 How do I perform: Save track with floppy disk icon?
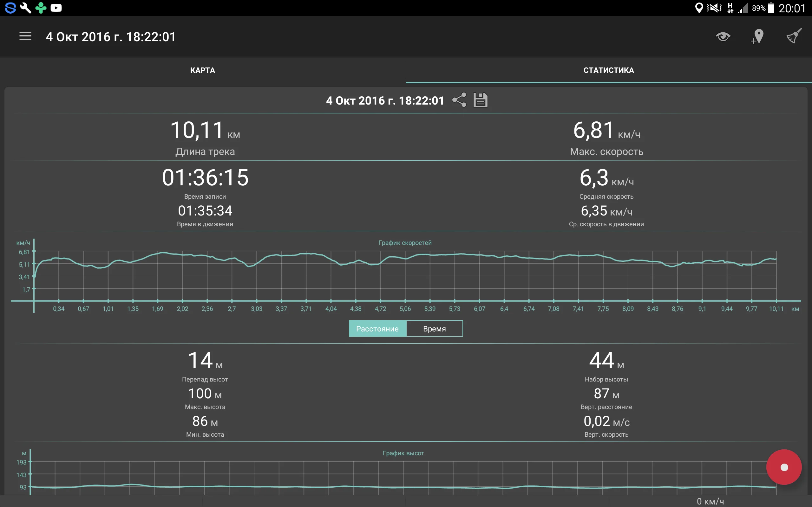480,100
